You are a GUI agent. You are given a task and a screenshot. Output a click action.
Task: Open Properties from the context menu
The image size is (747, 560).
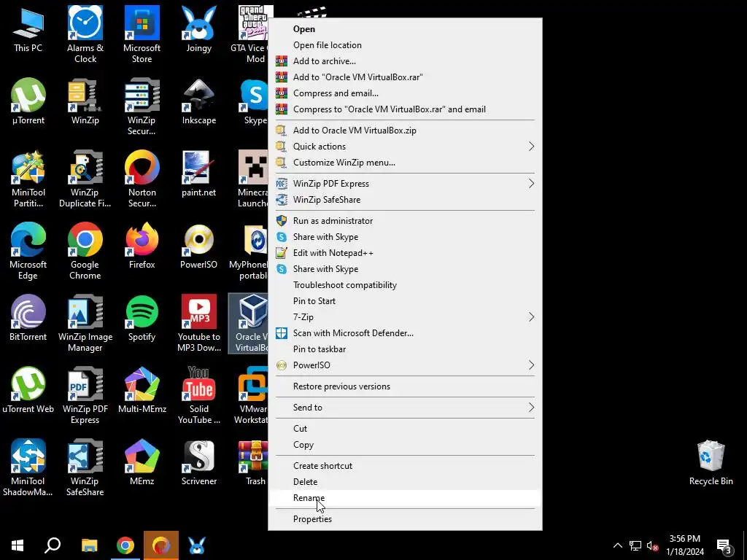405,519
